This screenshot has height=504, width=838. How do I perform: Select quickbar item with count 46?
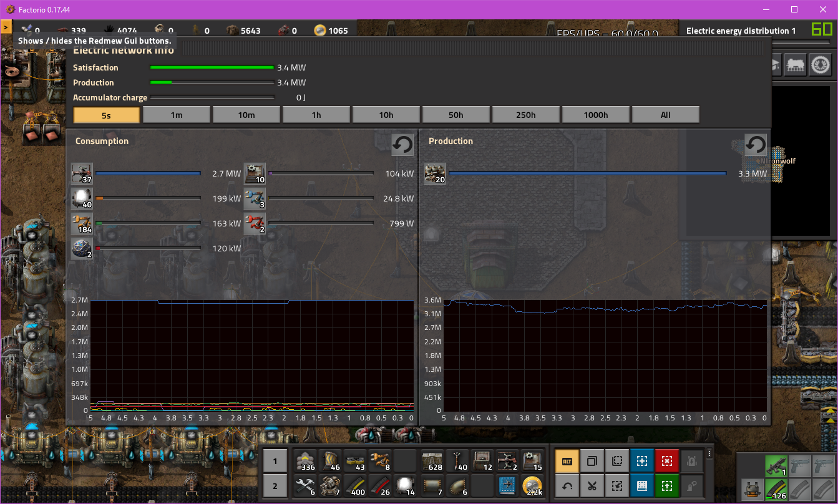click(x=331, y=461)
